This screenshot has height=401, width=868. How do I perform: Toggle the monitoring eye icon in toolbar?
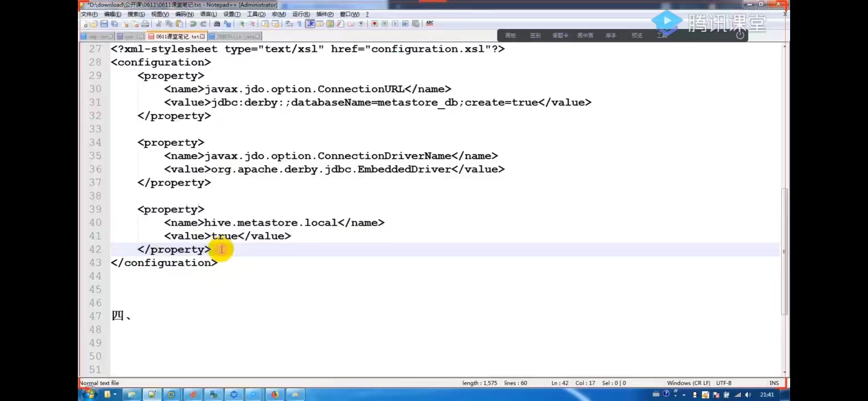pos(361,24)
